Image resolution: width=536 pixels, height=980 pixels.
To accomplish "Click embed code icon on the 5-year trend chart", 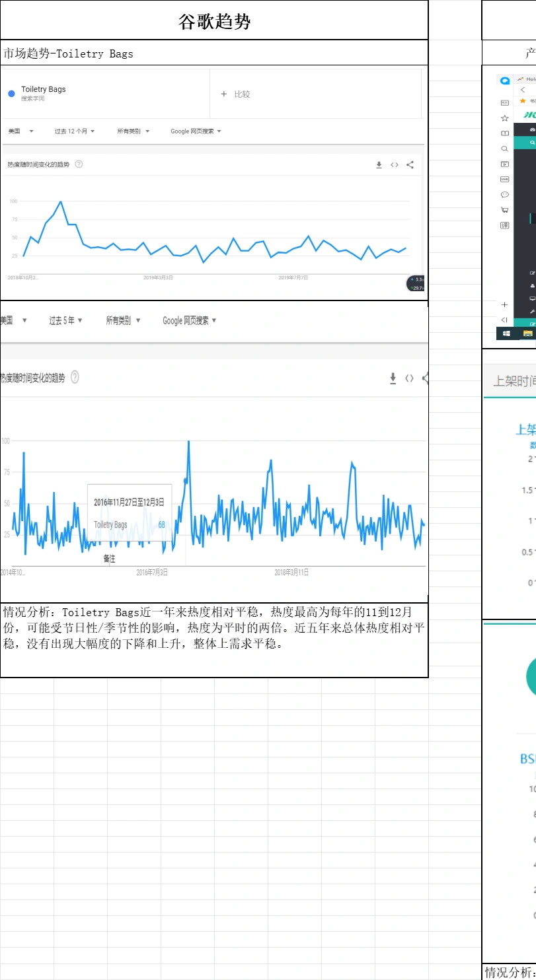I will coord(410,378).
